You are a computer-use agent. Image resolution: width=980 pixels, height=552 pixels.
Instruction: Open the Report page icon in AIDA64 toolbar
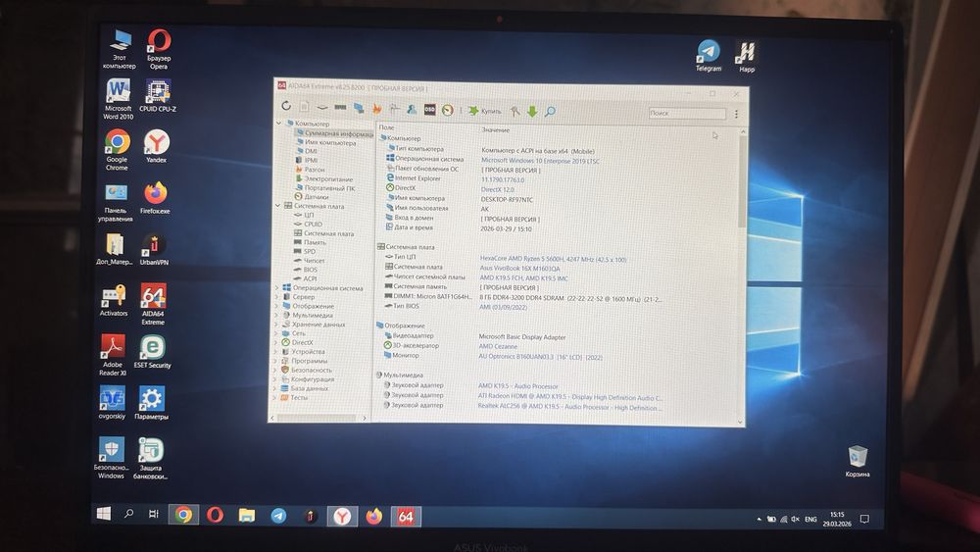(305, 107)
